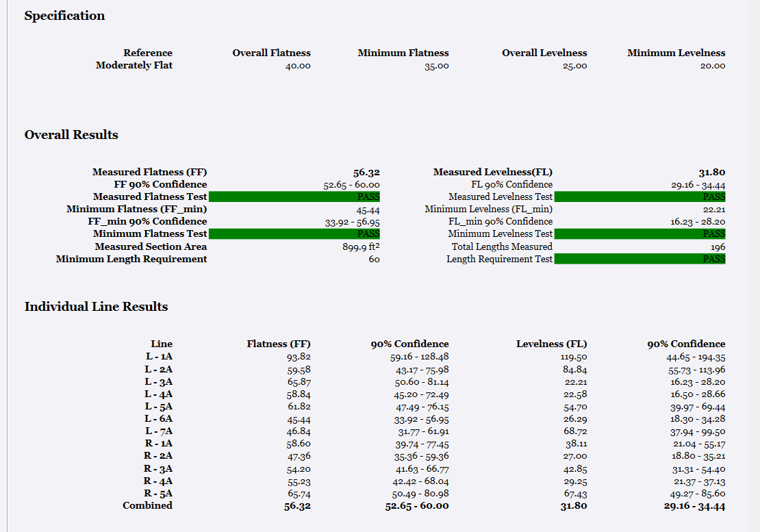Click the L - 1A line row label
The height and width of the screenshot is (532, 760).
[158, 356]
